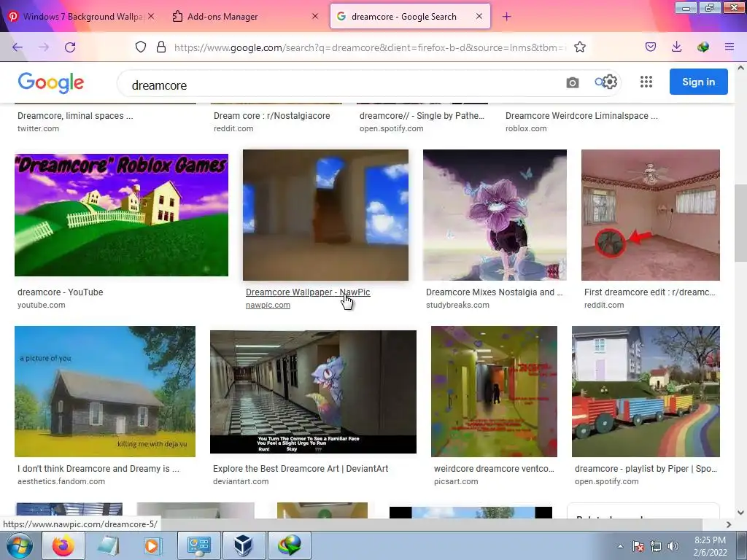
Task: Open weirdcore dreamcore picsart result link
Action: [x=494, y=469]
